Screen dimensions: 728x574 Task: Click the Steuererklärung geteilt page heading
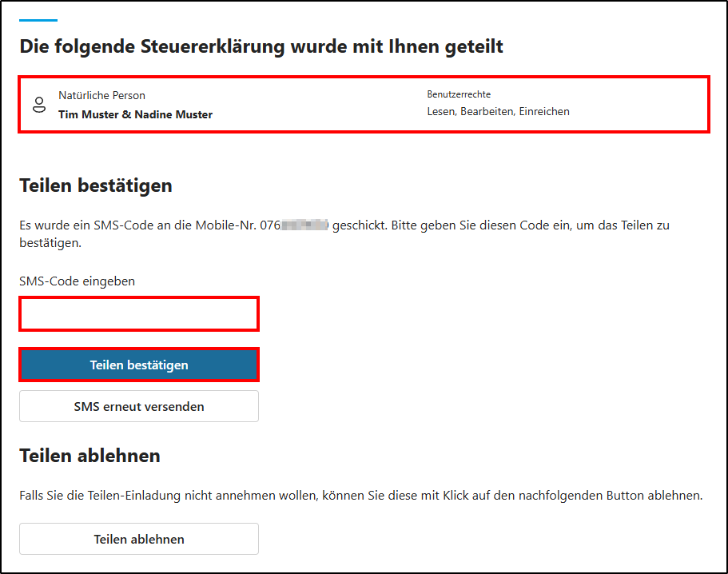(261, 46)
